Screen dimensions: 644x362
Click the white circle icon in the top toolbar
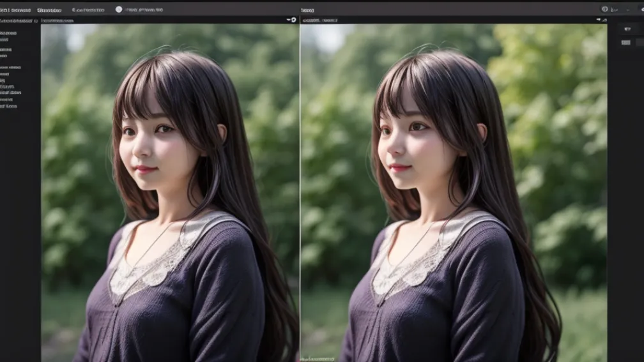[119, 10]
